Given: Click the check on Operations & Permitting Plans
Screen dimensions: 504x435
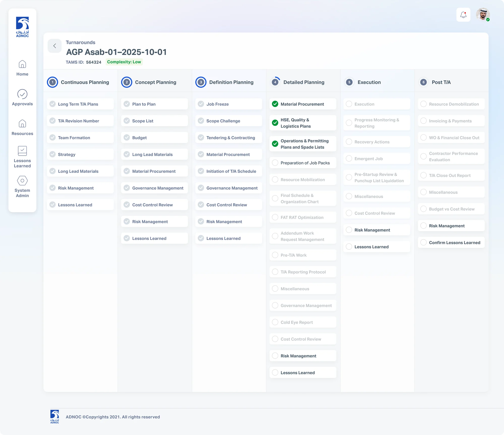Looking at the screenshot, I should point(275,144).
